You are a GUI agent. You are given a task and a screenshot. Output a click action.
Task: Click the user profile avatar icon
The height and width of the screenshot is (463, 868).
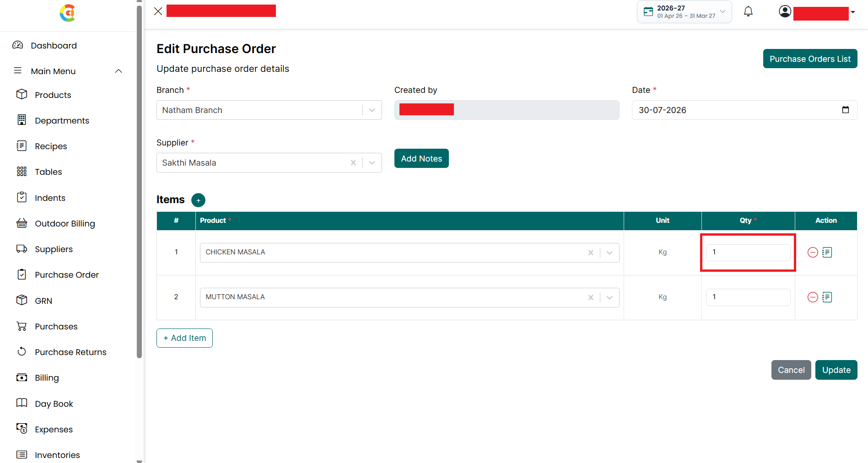[785, 11]
